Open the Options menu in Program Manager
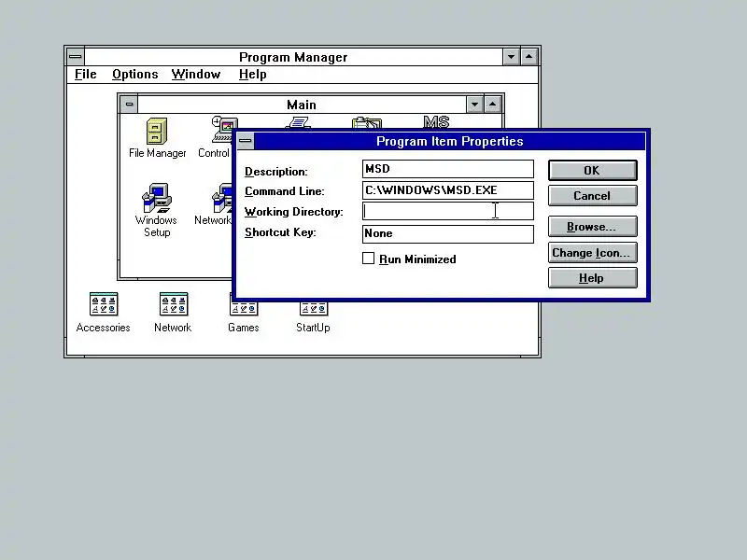 (x=134, y=75)
